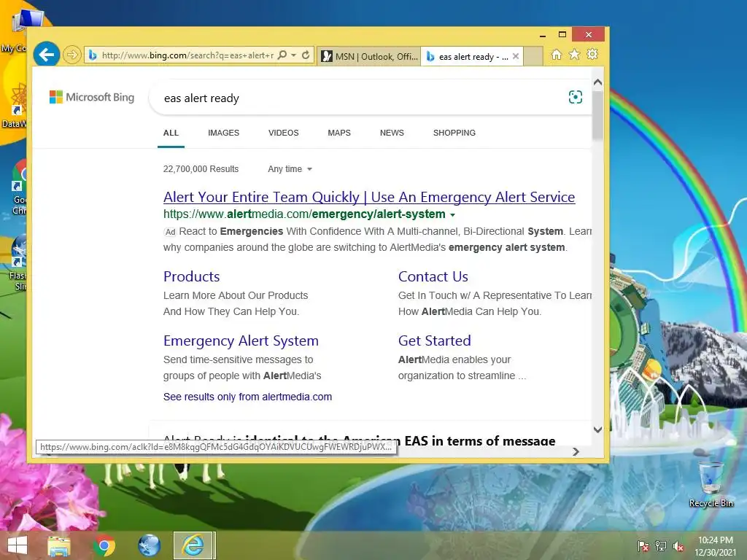The width and height of the screenshot is (747, 560).
Task: Click the 22,700,000 Results count text
Action: [x=201, y=169]
